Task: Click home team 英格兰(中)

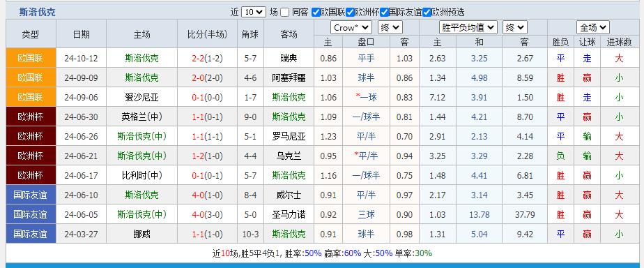Action: (141, 117)
